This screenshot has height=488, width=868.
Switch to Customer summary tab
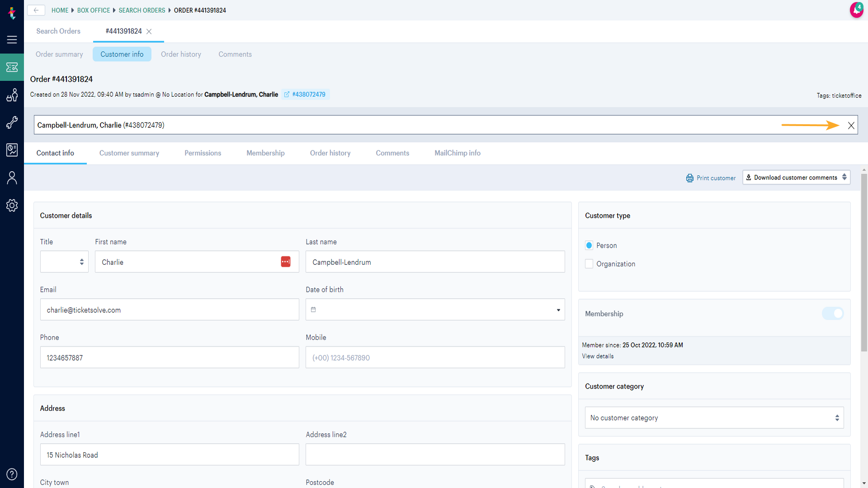(x=129, y=153)
